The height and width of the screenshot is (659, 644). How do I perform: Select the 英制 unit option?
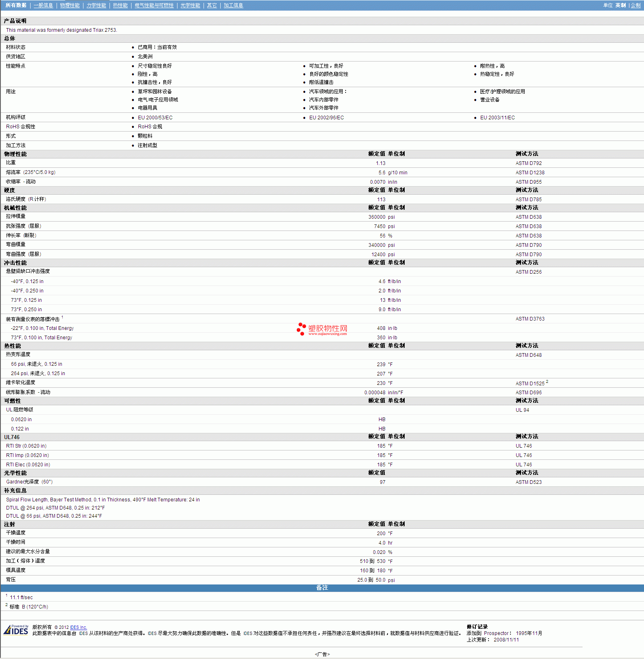click(620, 5)
